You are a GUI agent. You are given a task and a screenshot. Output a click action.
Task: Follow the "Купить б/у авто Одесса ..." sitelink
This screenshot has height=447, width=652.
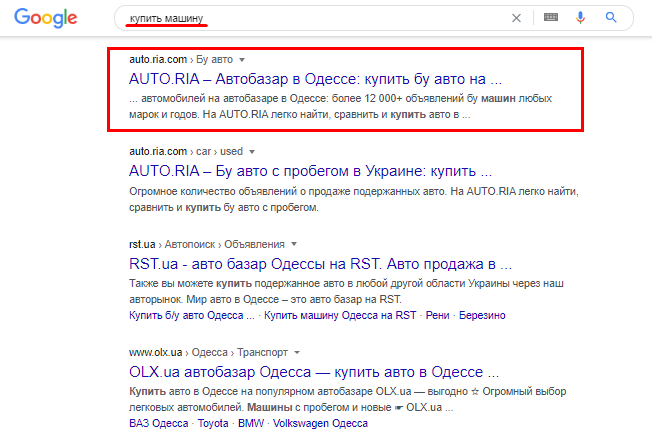192,315
